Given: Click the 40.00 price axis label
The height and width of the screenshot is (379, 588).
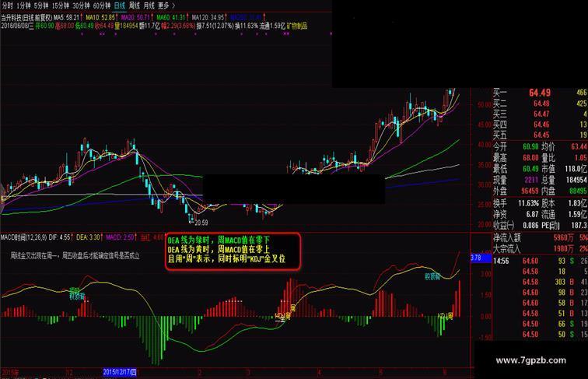Looking at the screenshot, I should 484,145.
